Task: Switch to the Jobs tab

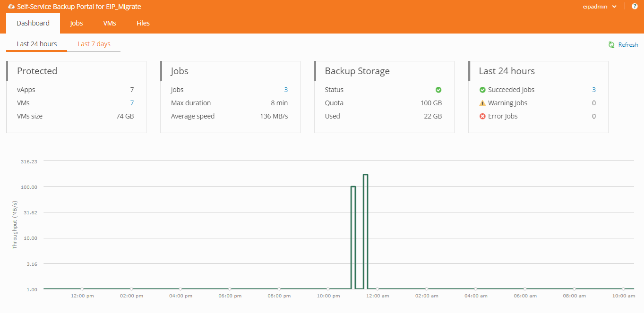Action: 77,23
